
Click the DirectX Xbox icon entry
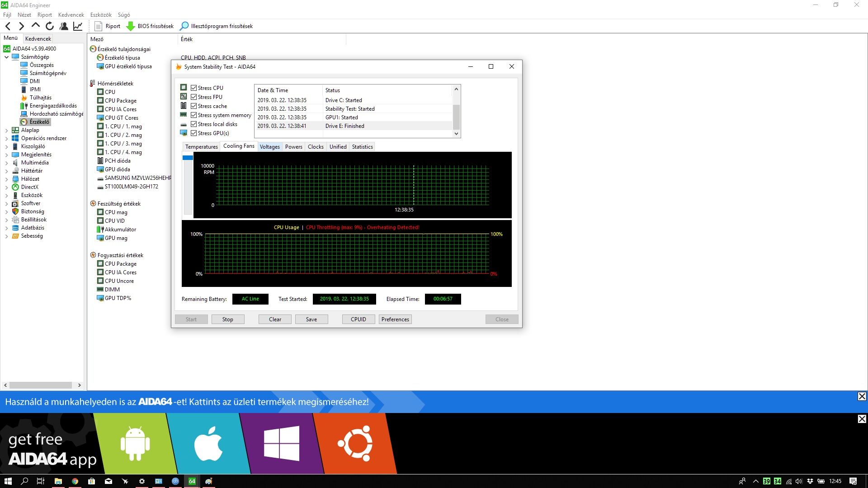(25, 187)
